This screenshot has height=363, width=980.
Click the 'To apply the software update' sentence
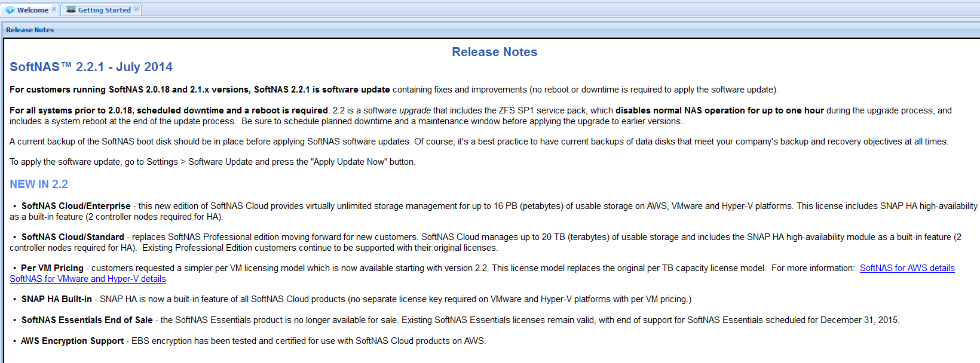point(212,162)
